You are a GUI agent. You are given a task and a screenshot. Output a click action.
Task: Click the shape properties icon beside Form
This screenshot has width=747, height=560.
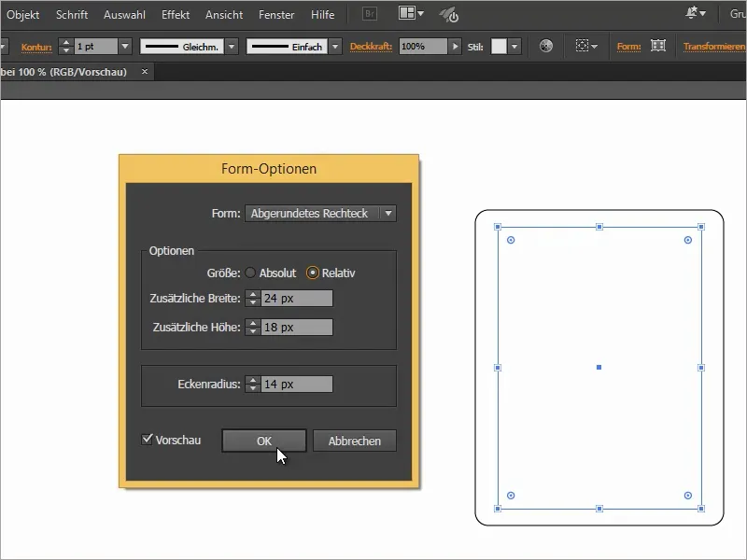click(658, 46)
